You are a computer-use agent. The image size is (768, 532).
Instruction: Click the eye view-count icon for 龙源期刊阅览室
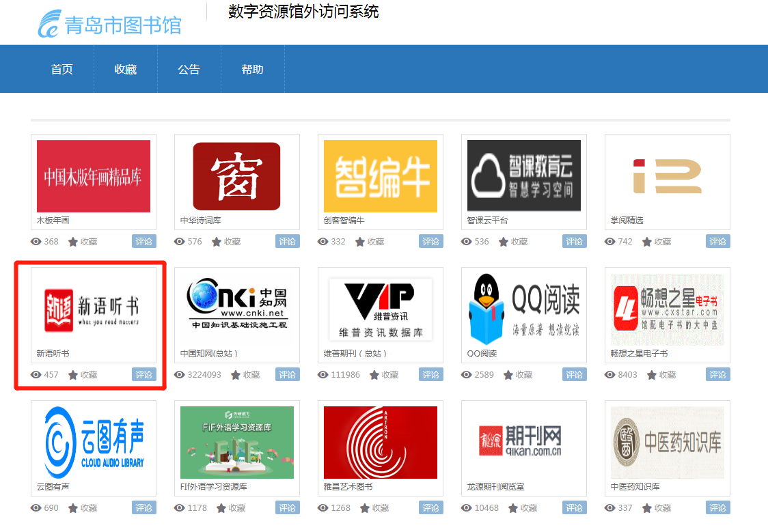[x=466, y=508]
